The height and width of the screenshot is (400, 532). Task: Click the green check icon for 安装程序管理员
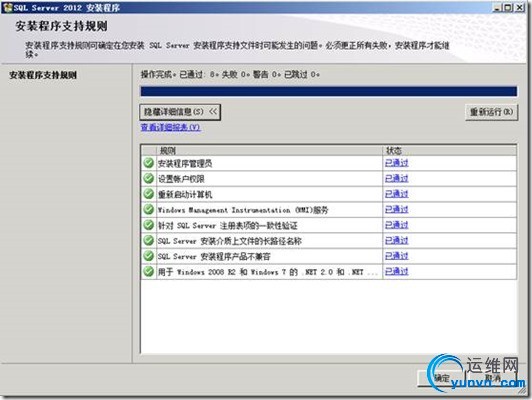pos(148,163)
